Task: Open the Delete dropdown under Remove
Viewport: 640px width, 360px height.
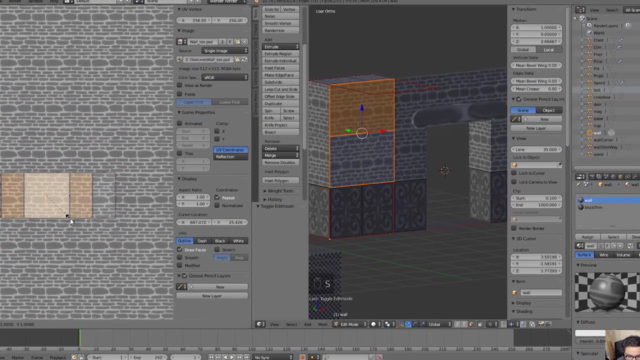Action: (281, 148)
